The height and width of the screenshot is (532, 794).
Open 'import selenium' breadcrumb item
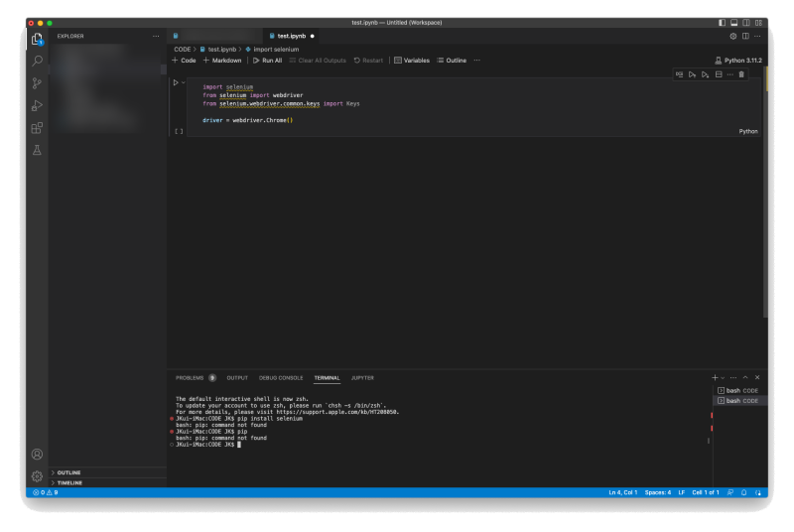(x=272, y=49)
